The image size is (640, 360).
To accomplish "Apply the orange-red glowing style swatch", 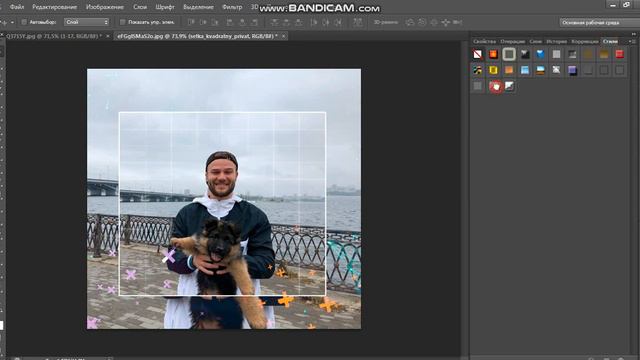I will coord(493,54).
